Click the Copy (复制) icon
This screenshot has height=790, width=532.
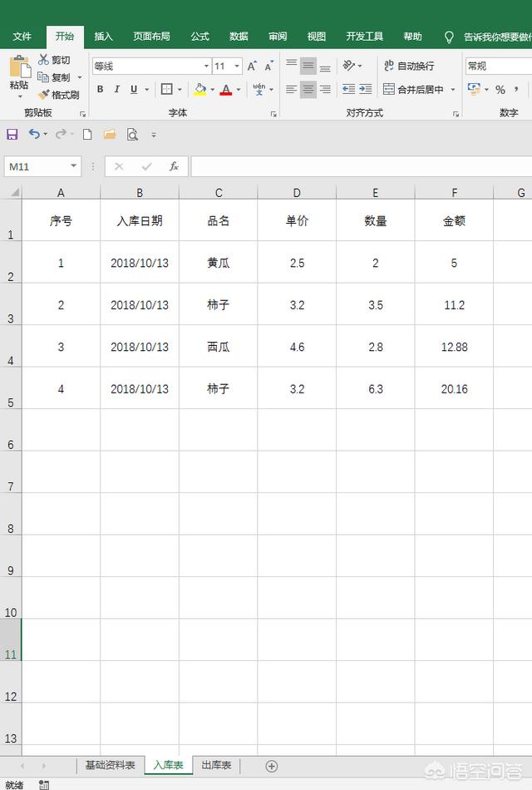[43, 77]
